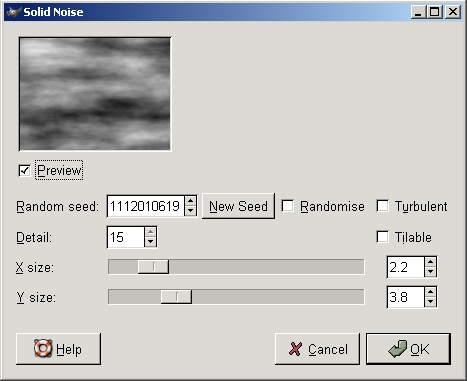Maximize the Solid Noise dialog
Image resolution: width=467 pixels, height=381 pixels.
(434, 12)
